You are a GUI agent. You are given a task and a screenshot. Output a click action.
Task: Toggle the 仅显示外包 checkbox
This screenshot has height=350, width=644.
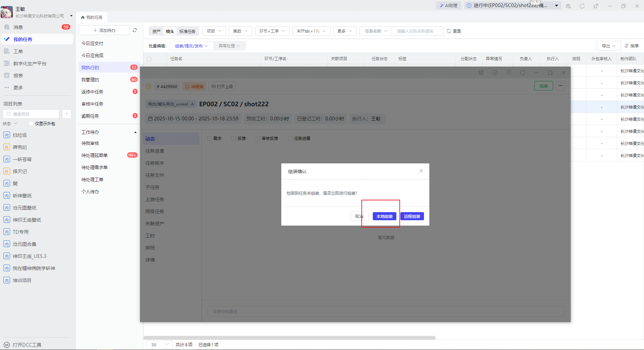[31, 124]
